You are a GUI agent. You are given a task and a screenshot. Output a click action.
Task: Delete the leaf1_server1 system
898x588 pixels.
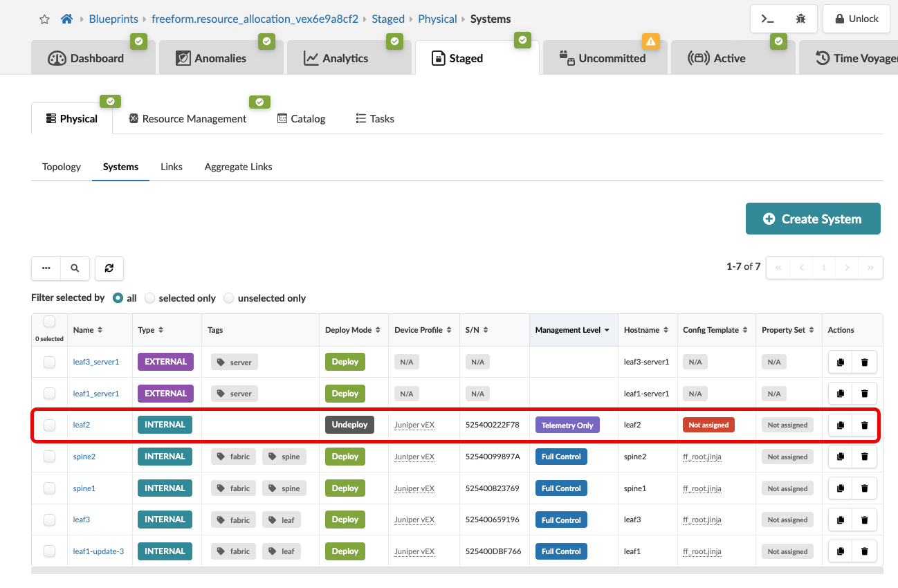[x=864, y=394]
